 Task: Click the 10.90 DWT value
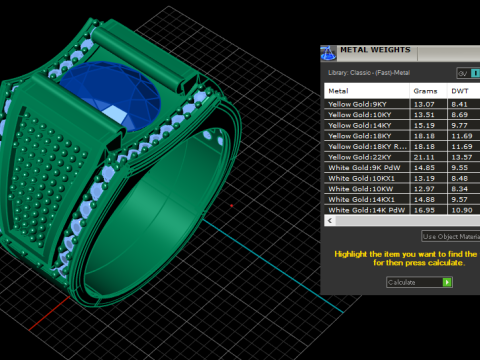(462, 210)
